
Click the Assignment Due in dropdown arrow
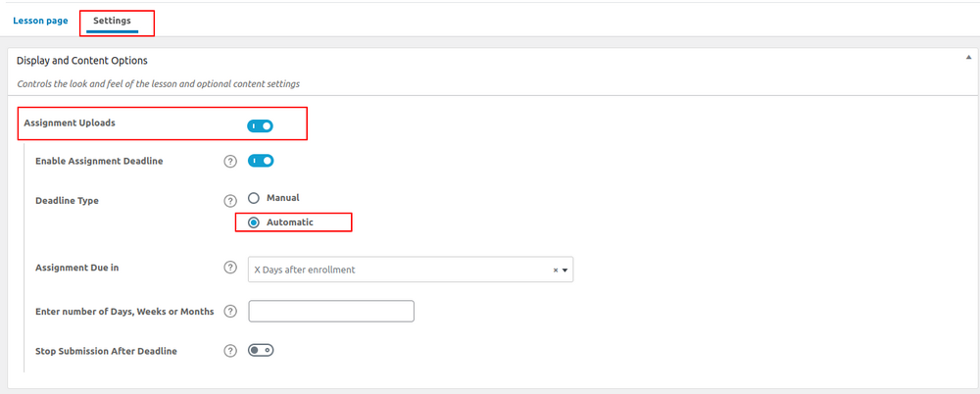(x=565, y=270)
